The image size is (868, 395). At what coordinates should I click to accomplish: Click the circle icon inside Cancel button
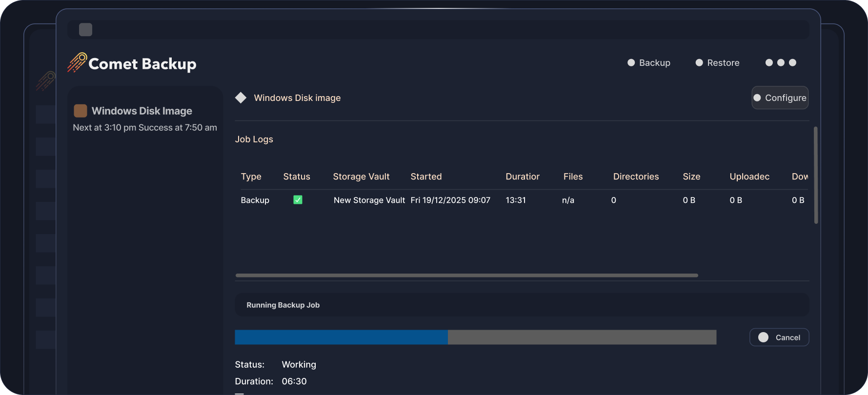point(763,337)
